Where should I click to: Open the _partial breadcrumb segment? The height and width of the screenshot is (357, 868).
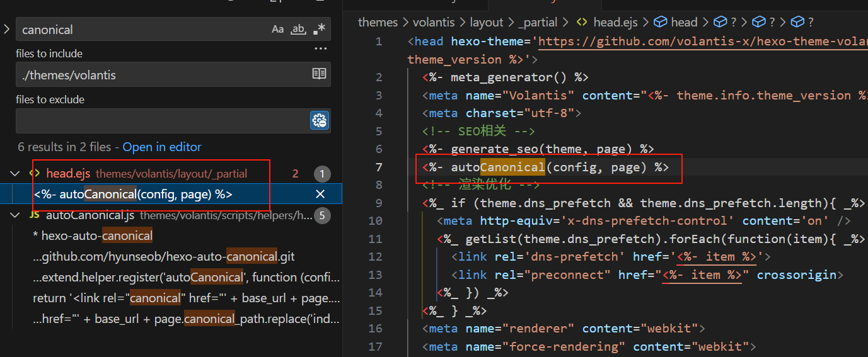point(537,23)
